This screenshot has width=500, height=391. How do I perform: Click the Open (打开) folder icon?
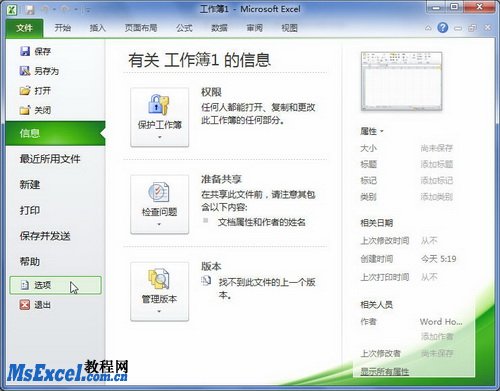[x=25, y=90]
